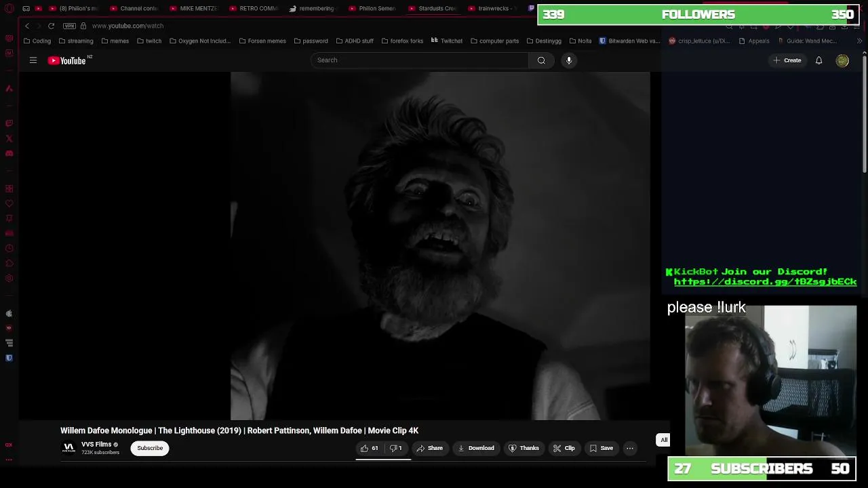Open crisp_lettuce bookmark
Viewport: 868px width, 488px height.
[x=699, y=41]
